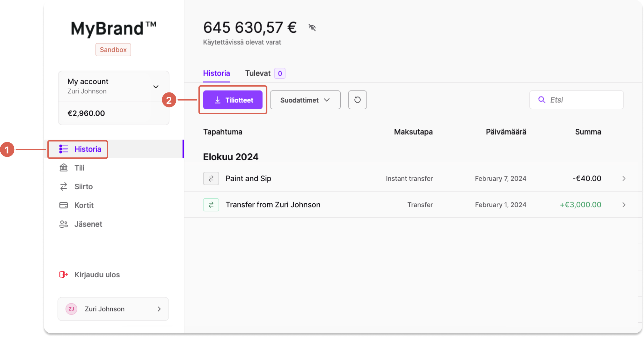Click the Etsi search field
This screenshot has width=644, height=337.
pos(577,100)
